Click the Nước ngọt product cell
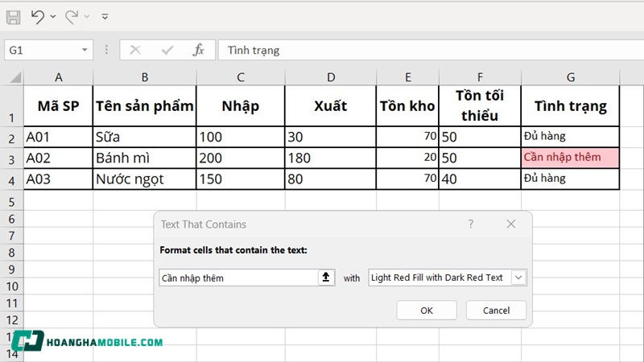644x362 pixels. pyautogui.click(x=145, y=179)
